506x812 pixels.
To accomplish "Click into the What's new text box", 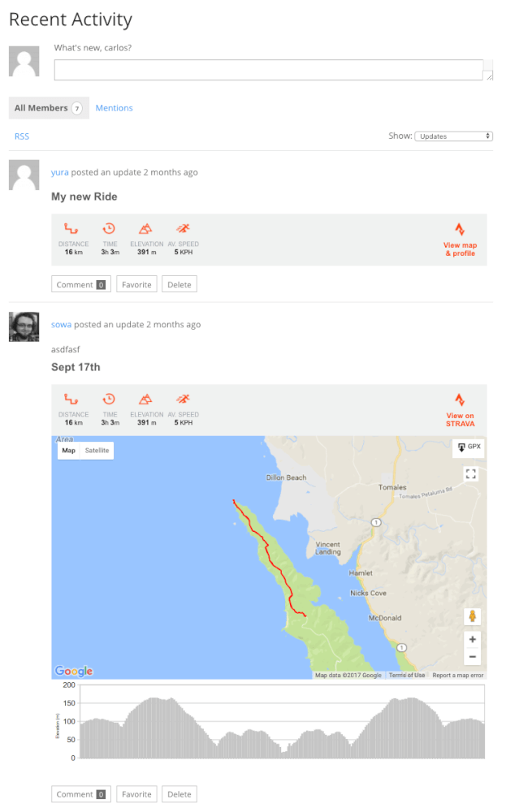I will [273, 71].
